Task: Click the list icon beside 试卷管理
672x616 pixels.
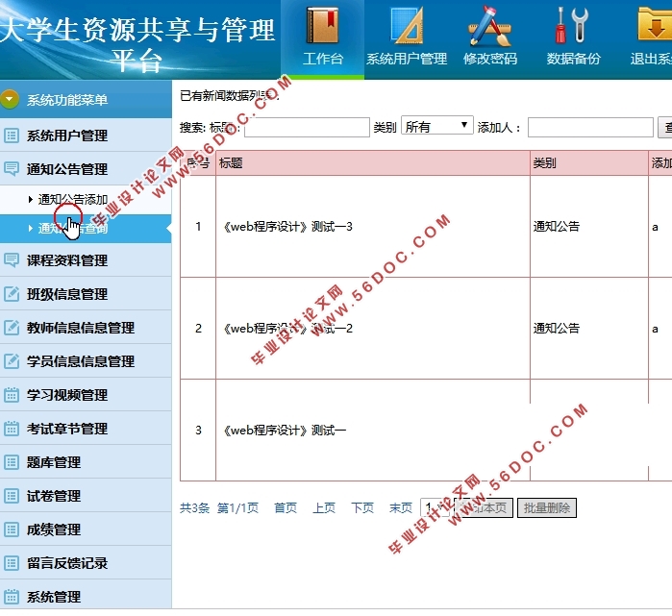Action: (x=12, y=496)
